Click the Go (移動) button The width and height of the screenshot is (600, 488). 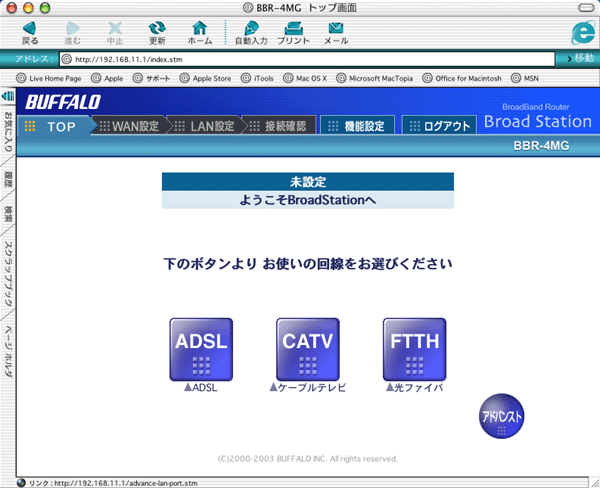coord(580,59)
